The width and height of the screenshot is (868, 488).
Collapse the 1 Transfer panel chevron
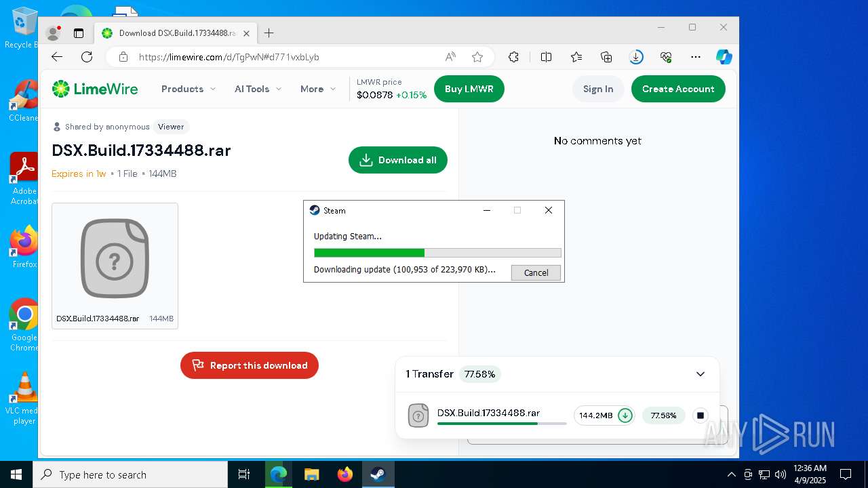point(701,374)
